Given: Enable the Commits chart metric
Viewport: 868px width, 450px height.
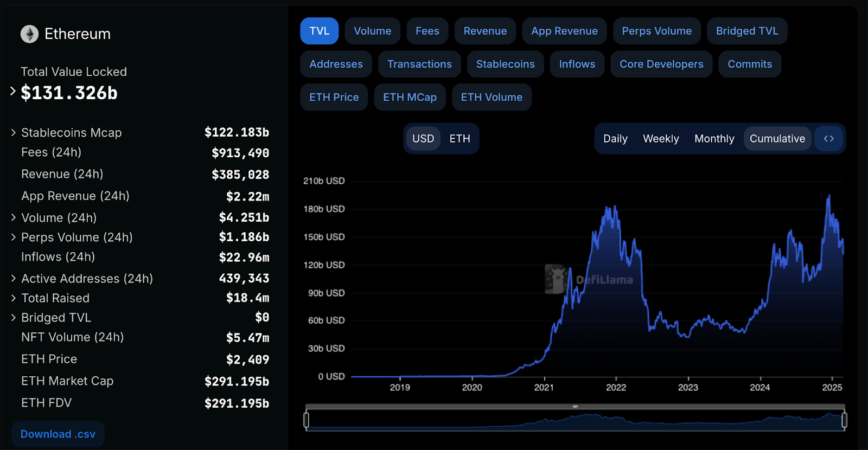Looking at the screenshot, I should 750,64.
